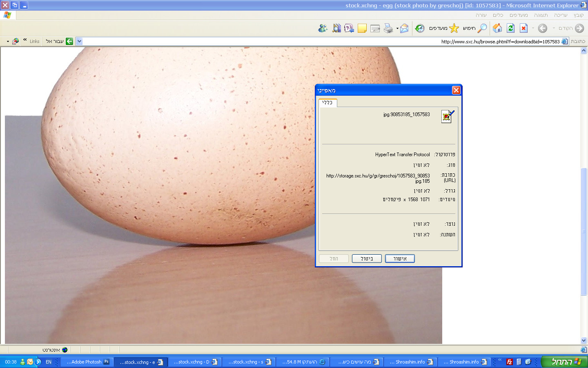
Task: Click the Refresh page icon
Action: click(510, 28)
